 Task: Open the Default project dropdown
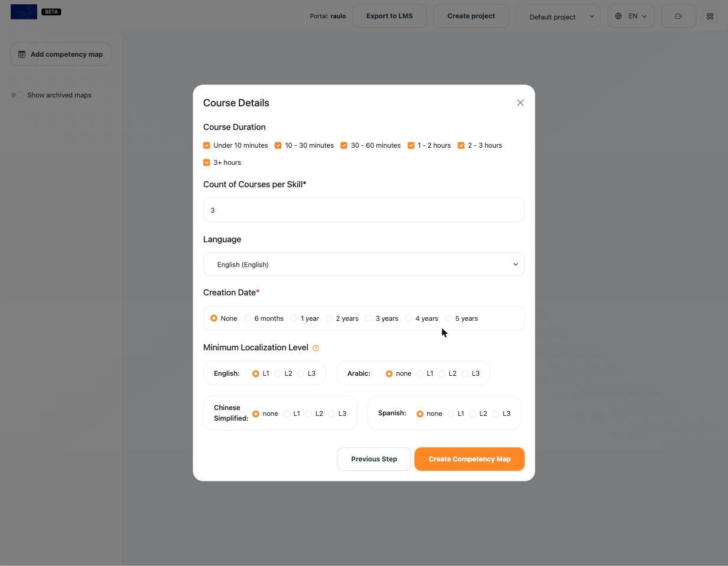tap(558, 17)
